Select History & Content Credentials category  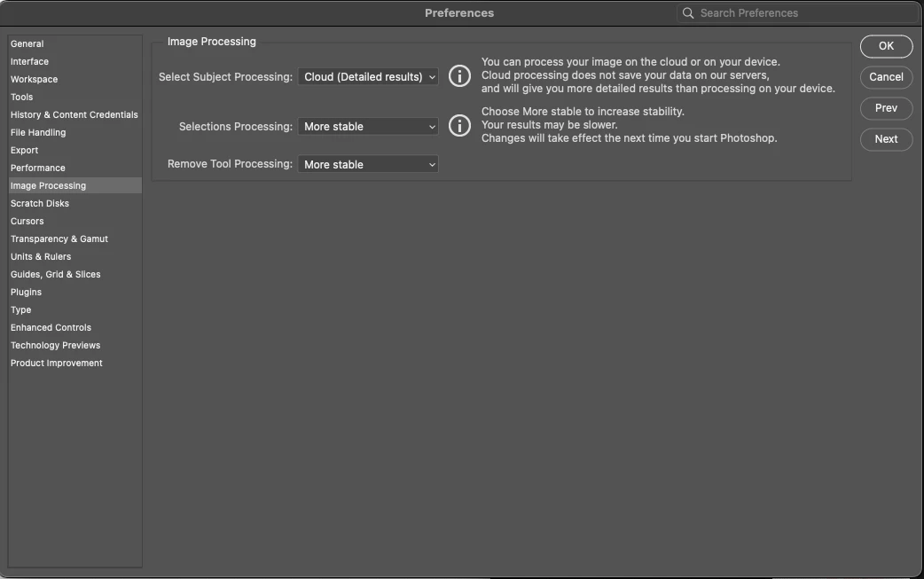coord(74,115)
